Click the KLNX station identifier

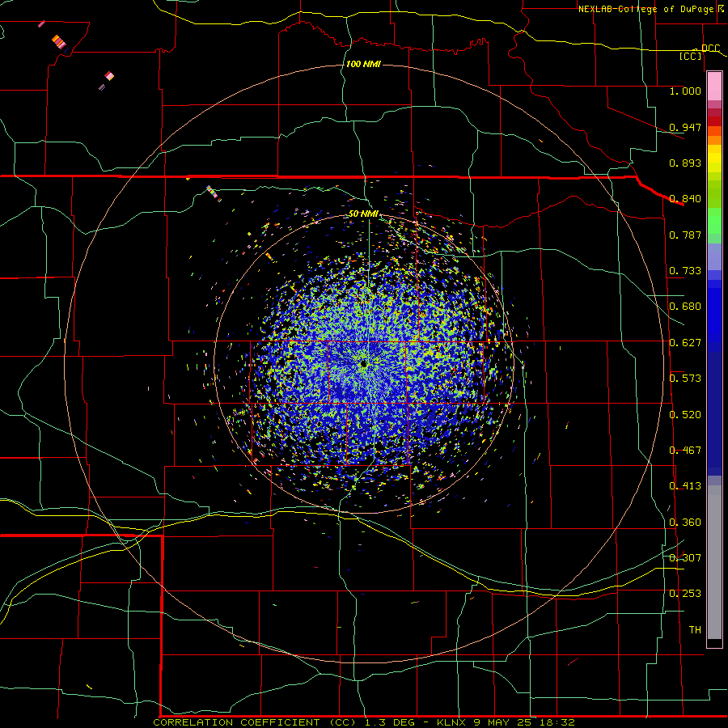451,722
